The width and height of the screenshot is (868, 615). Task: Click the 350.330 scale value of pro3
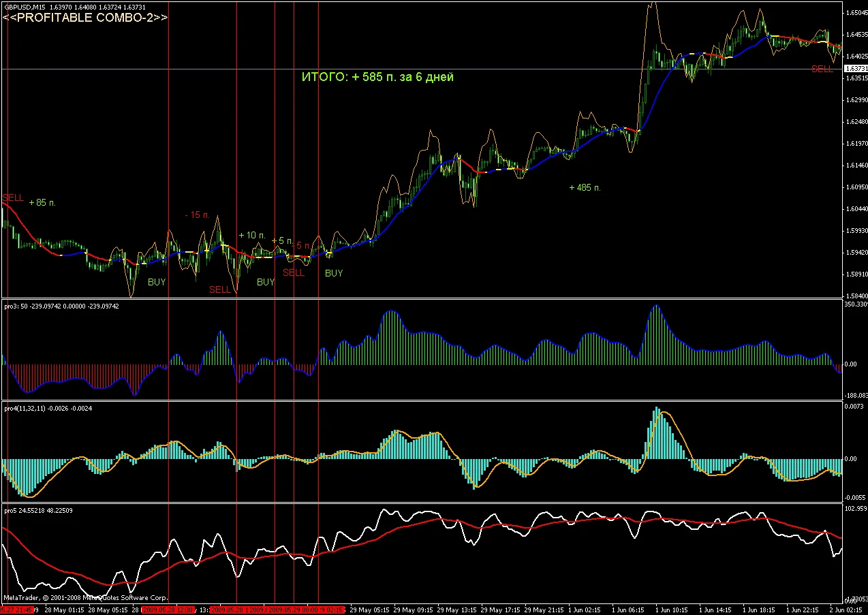856,304
